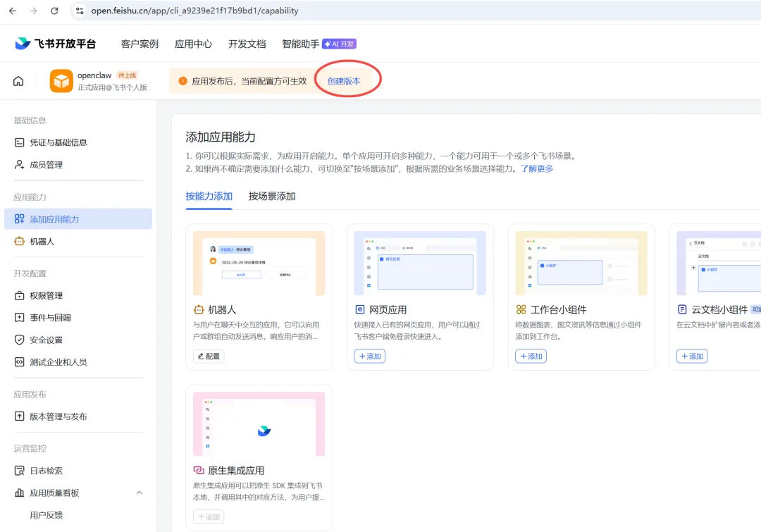The image size is (761, 532).
Task: Click the 添加应用能力 grid icon
Action: (20, 219)
